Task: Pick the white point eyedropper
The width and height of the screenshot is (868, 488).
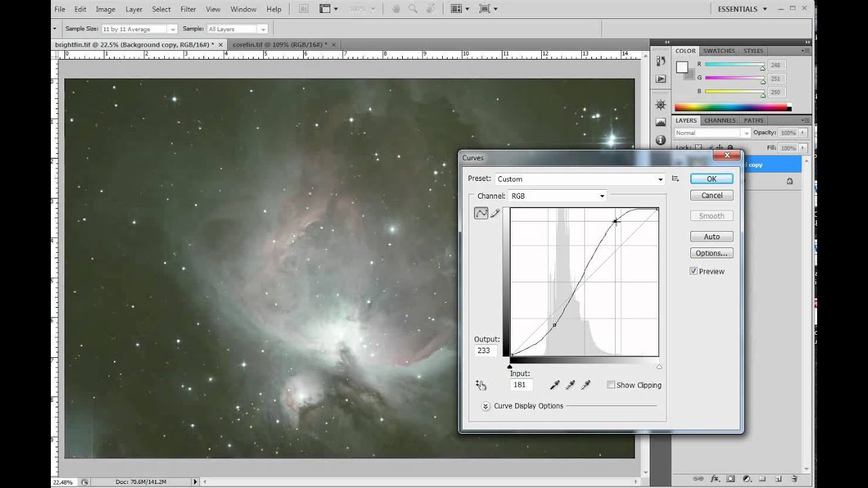Action: pyautogui.click(x=586, y=385)
